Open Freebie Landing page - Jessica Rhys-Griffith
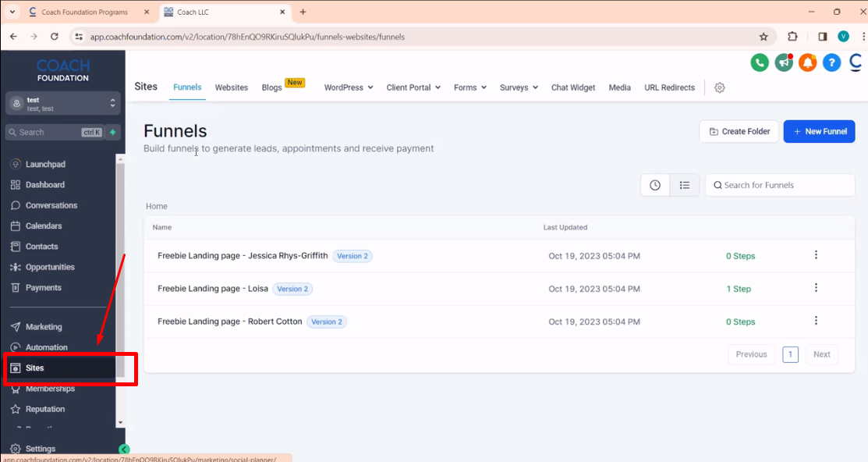868x462 pixels. pyautogui.click(x=243, y=255)
